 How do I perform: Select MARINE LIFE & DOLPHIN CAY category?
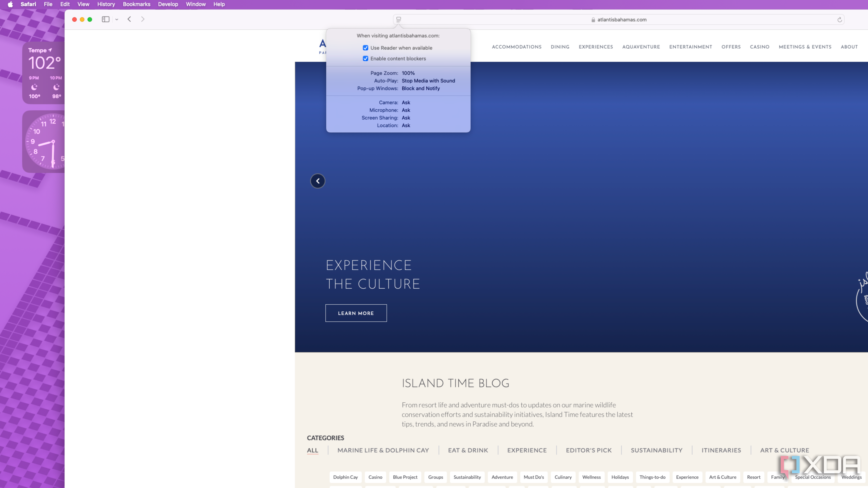[x=383, y=451]
